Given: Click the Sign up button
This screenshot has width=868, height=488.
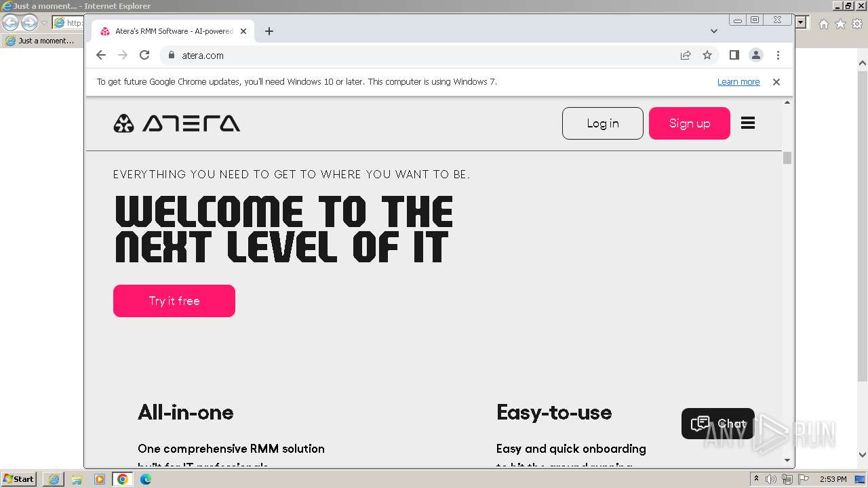Looking at the screenshot, I should click(x=690, y=123).
